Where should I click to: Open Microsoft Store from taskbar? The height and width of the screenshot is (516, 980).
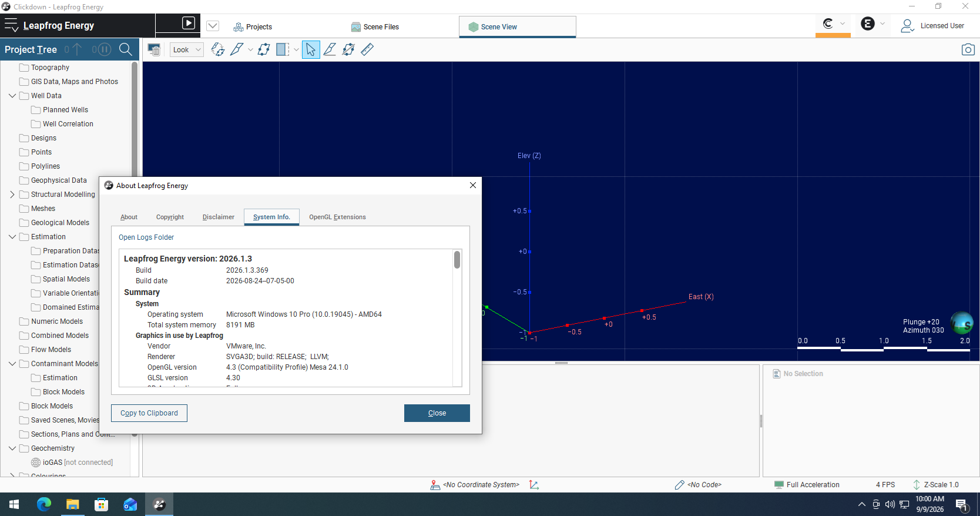coord(102,504)
